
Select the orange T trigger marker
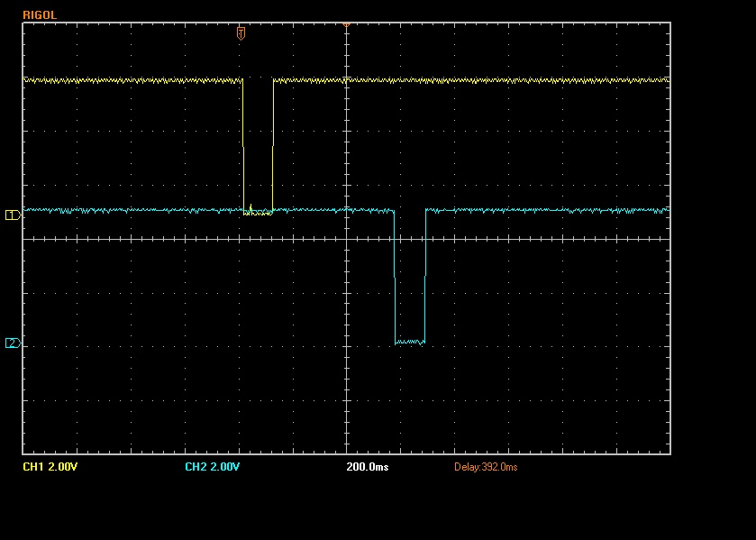coord(241,33)
